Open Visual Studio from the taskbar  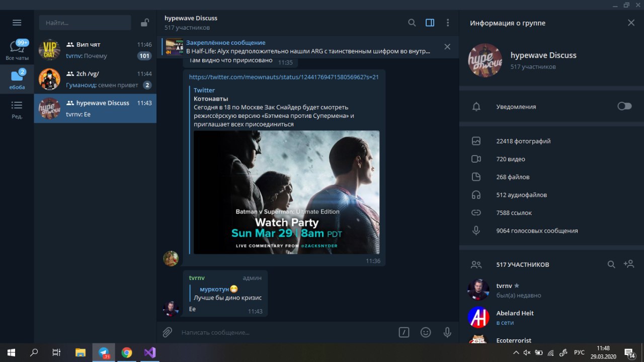point(150,352)
